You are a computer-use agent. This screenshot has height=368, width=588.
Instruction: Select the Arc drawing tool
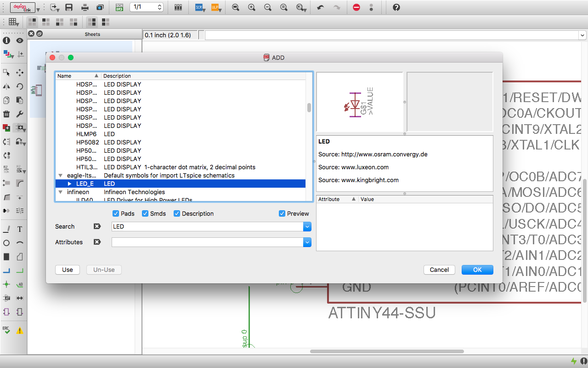coord(20,243)
